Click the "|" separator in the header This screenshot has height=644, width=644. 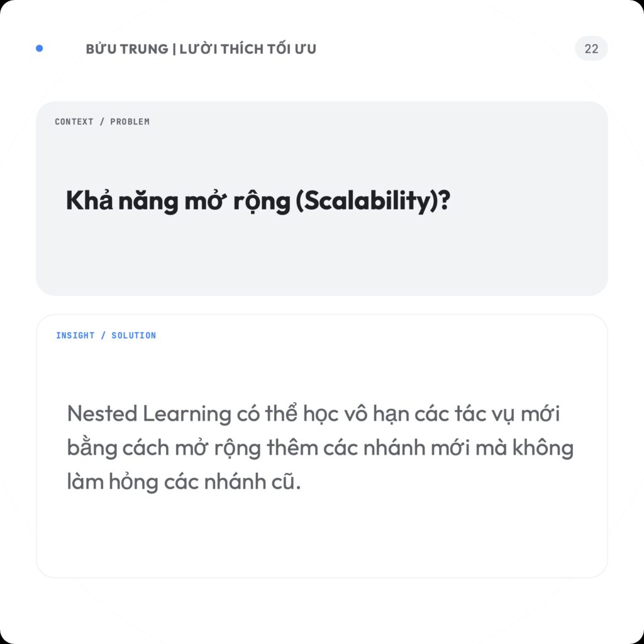(x=174, y=49)
